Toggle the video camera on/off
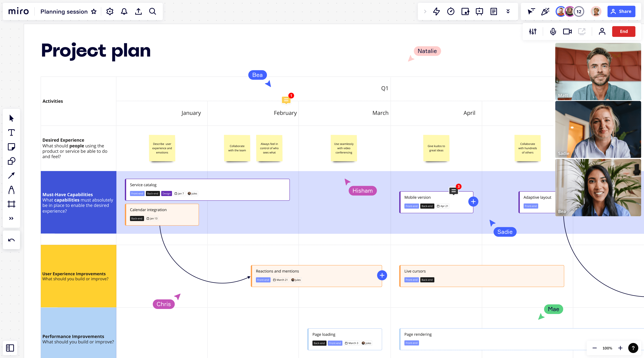This screenshot has width=644, height=358. tap(567, 32)
